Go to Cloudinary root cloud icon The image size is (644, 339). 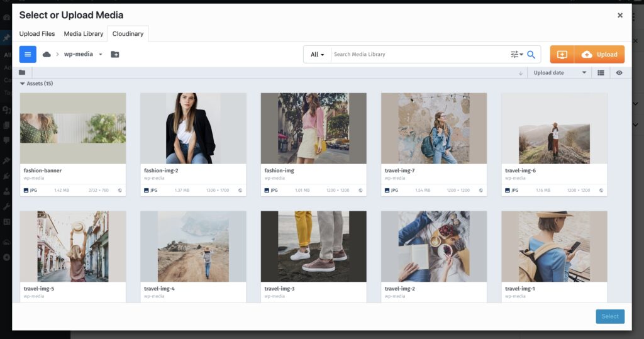47,54
